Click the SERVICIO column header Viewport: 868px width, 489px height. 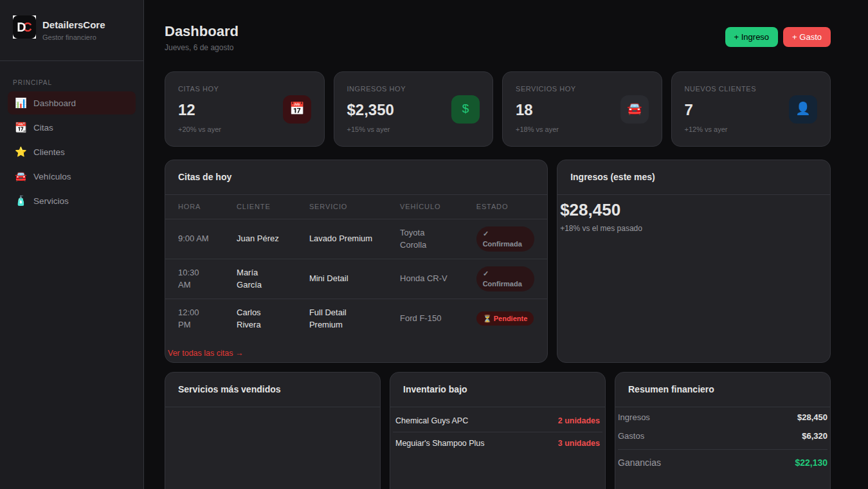(x=328, y=207)
